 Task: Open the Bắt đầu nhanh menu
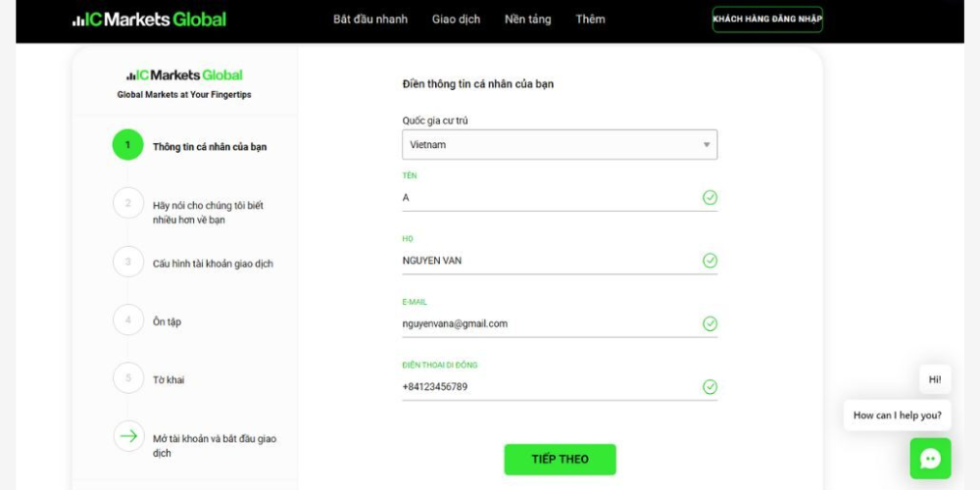click(370, 20)
